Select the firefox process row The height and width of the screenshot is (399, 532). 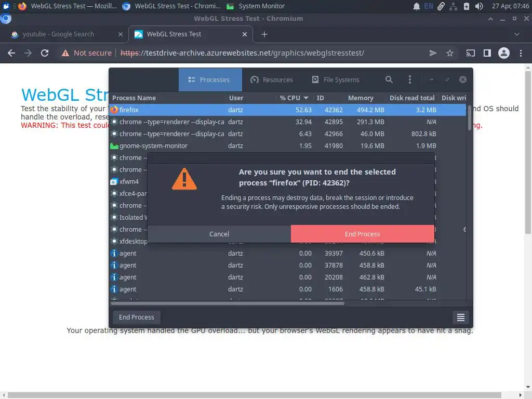point(288,110)
